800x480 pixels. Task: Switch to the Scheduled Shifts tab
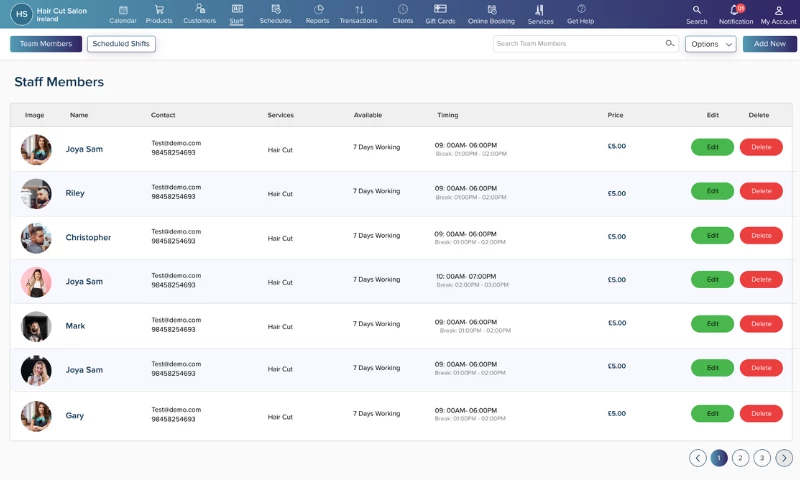[121, 44]
